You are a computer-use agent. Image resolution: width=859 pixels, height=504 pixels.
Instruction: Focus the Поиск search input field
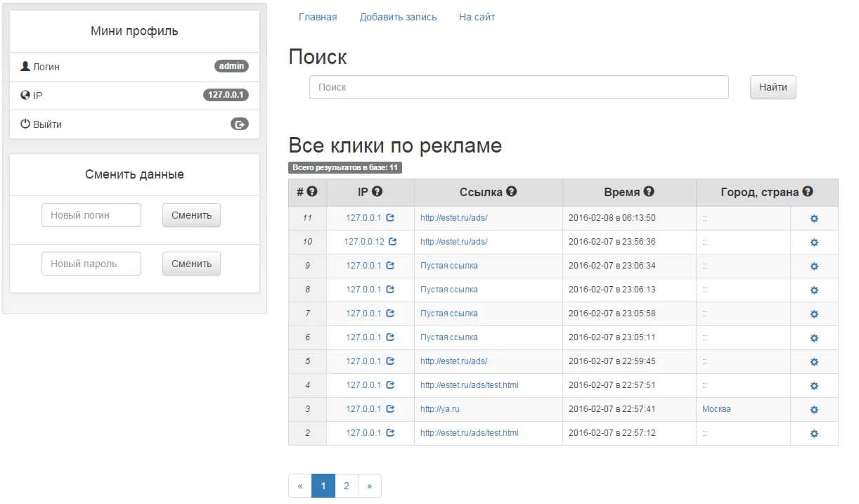click(x=519, y=87)
